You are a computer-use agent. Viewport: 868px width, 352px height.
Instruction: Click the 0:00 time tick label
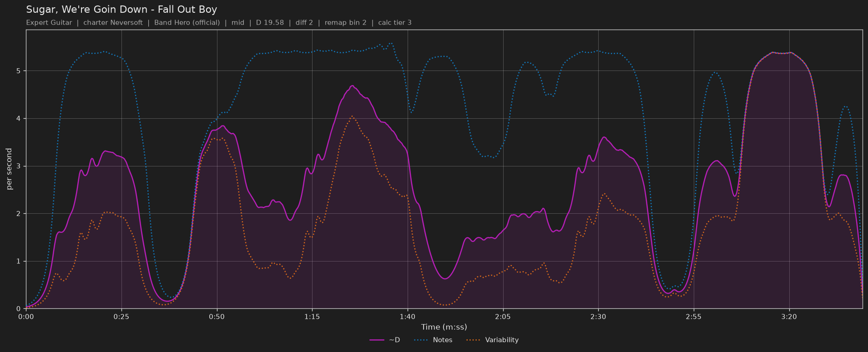[26, 317]
